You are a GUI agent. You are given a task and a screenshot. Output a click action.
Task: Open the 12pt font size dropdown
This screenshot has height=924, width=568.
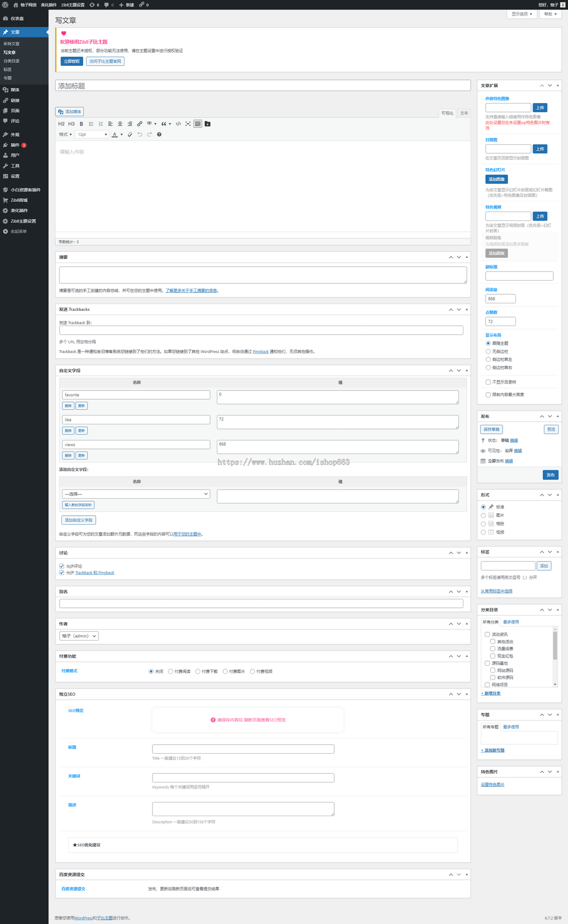[x=92, y=134]
